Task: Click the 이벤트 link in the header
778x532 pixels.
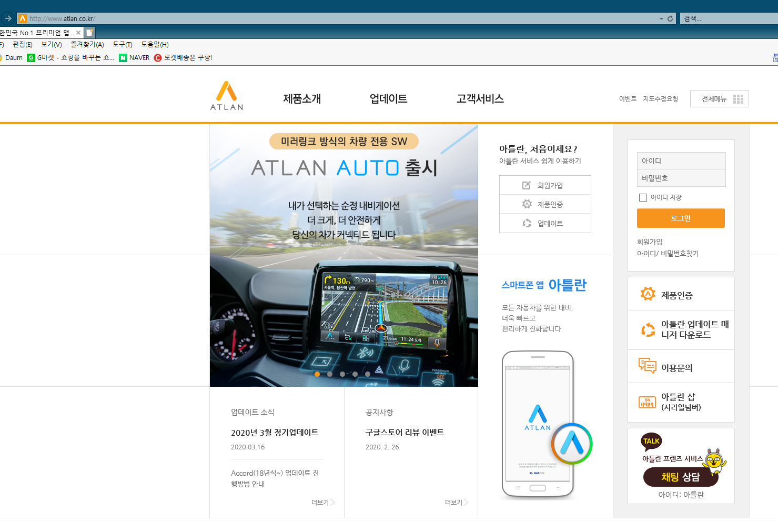Action: pos(628,99)
